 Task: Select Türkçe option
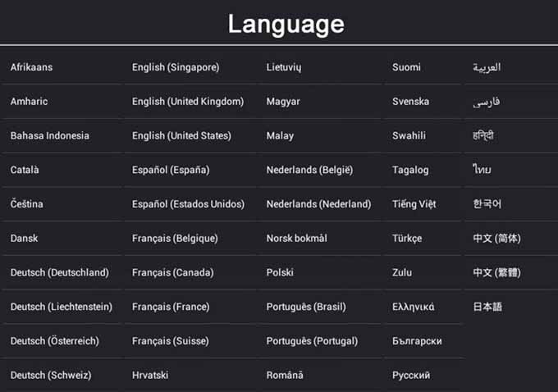pyautogui.click(x=407, y=239)
